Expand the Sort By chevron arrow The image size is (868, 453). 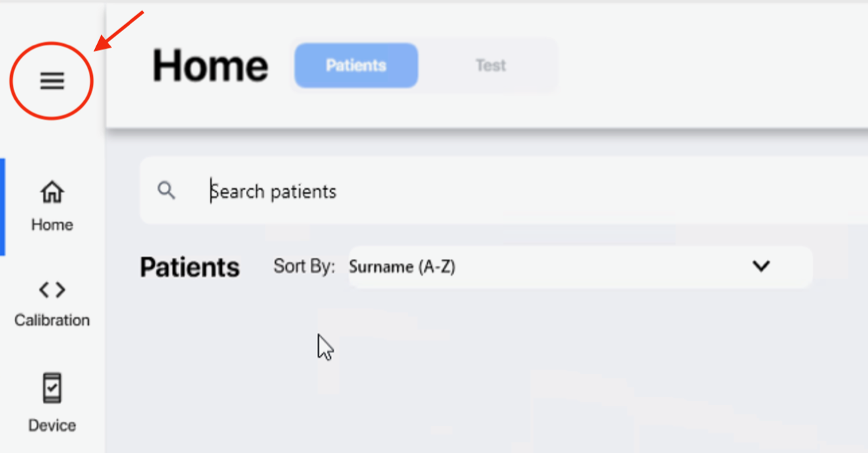[x=761, y=267]
